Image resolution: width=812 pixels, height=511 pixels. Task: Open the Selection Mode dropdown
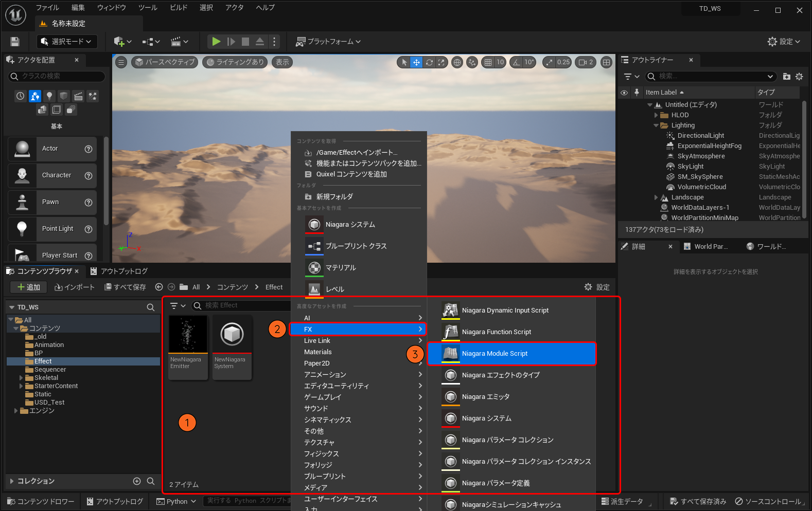[66, 42]
